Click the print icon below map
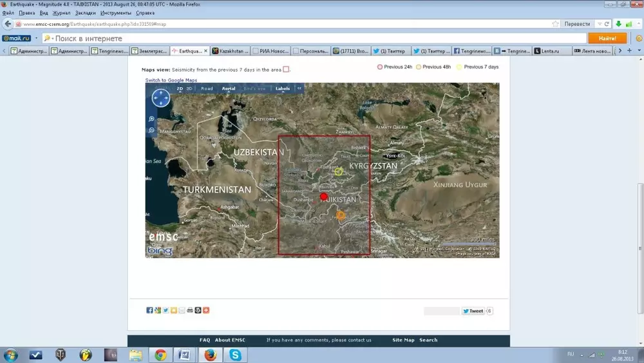Image resolution: width=644 pixels, height=363 pixels. (x=190, y=310)
